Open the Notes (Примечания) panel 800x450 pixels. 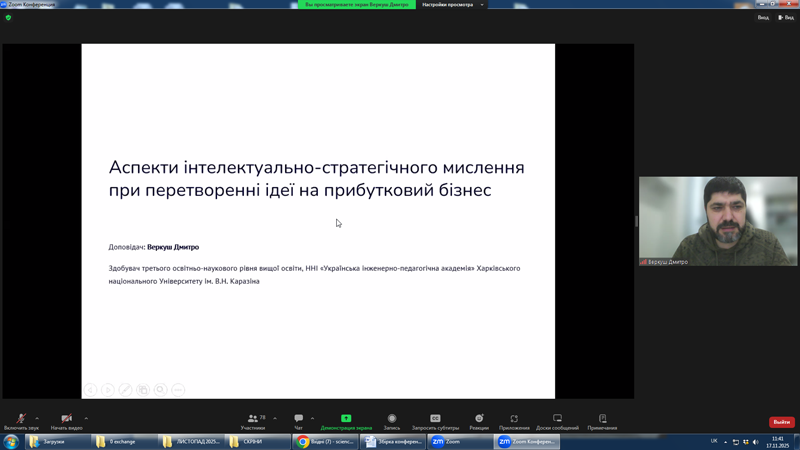click(x=602, y=420)
